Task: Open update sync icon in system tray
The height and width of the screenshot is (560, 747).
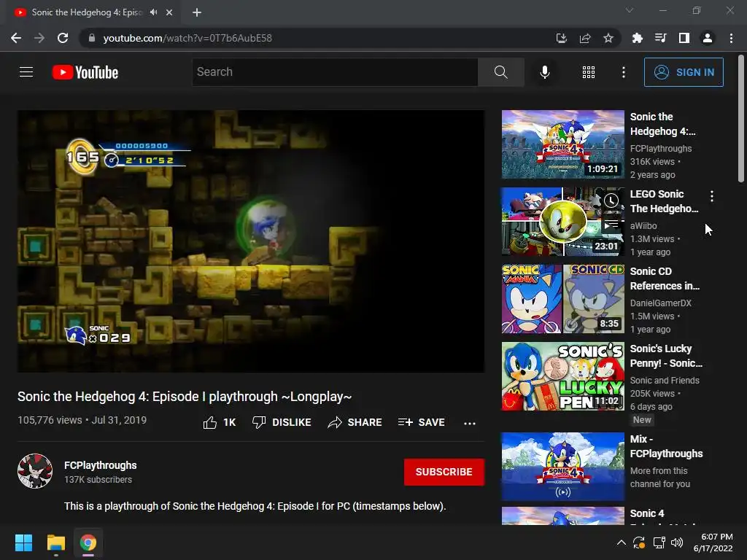Action: click(x=639, y=542)
